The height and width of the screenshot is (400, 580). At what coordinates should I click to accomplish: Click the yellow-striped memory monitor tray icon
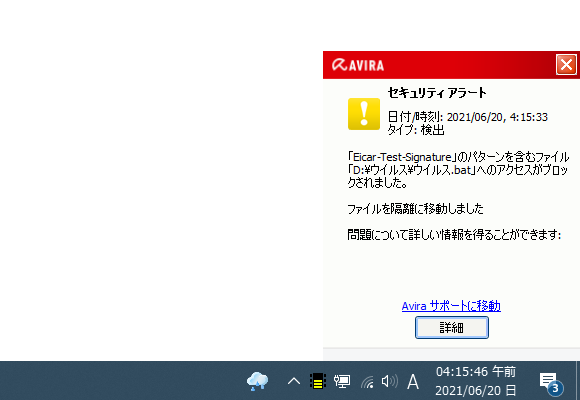[x=318, y=381]
